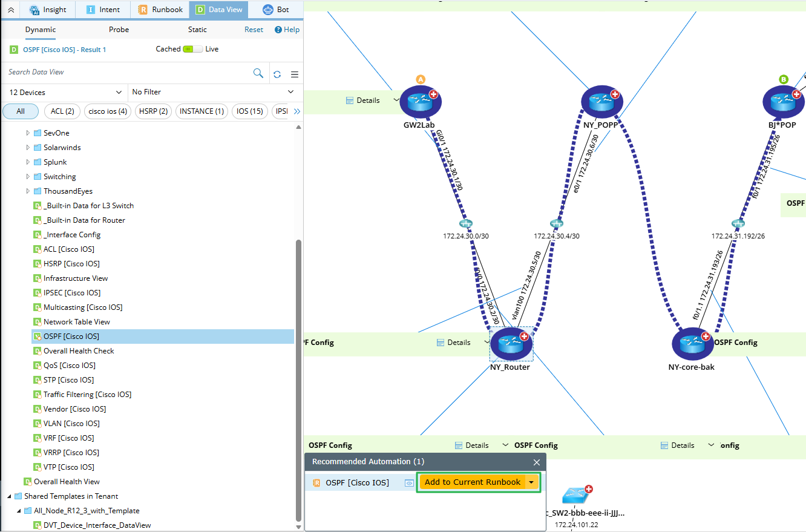Select Overall Health Check in the tree
This screenshot has width=806, height=532.
click(x=79, y=351)
